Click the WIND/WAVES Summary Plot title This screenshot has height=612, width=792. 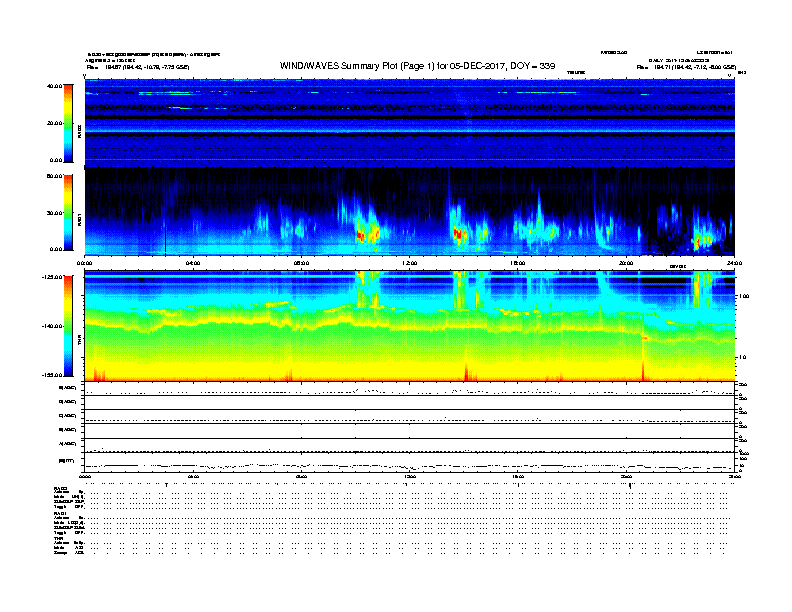(x=417, y=66)
